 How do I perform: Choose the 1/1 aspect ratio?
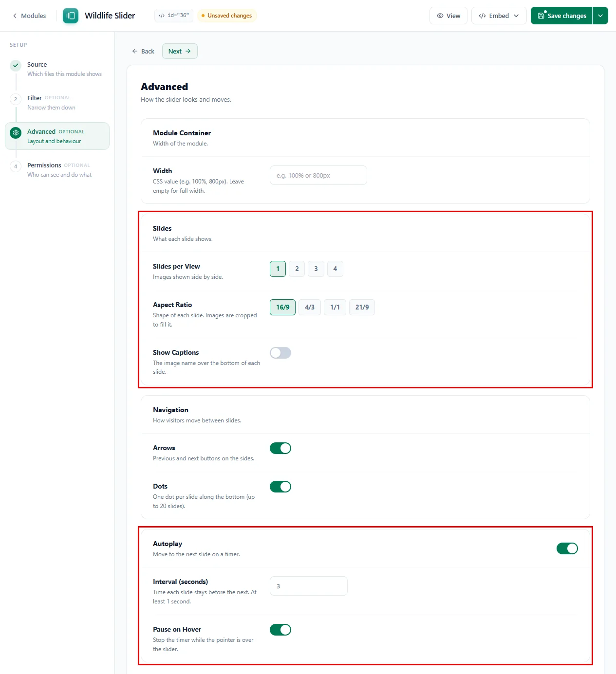coord(335,307)
